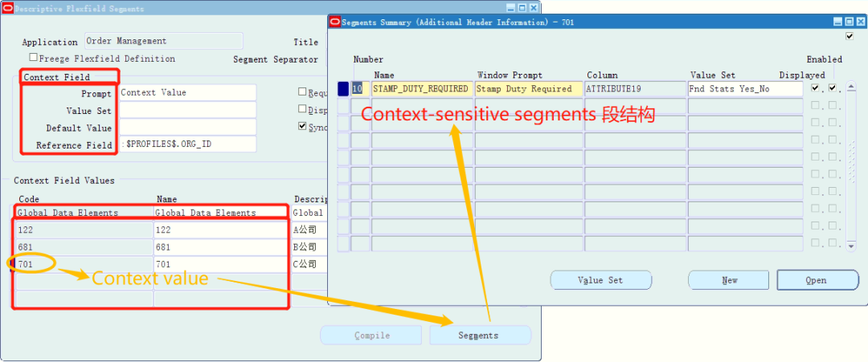Toggle the Displayed checkbox in Context Field
This screenshot has width=868, height=362.
click(302, 109)
